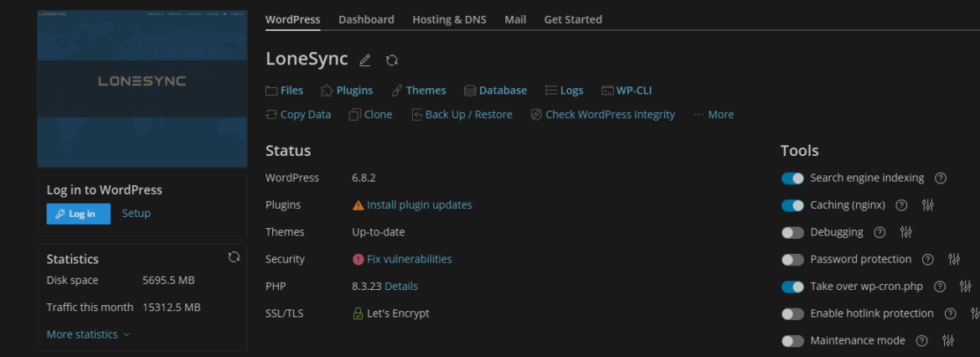Open settings sliders for Take over wp-cron.php
This screenshot has width=980, height=357.
(x=966, y=287)
